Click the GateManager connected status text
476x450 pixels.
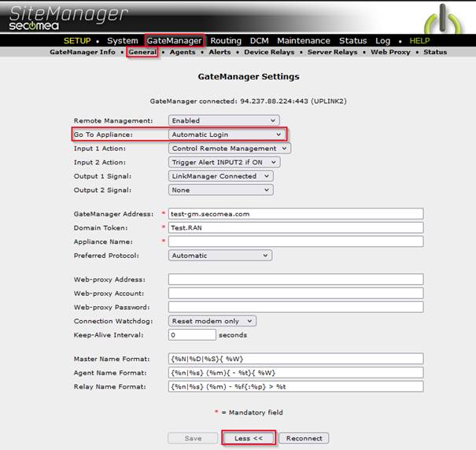point(249,101)
